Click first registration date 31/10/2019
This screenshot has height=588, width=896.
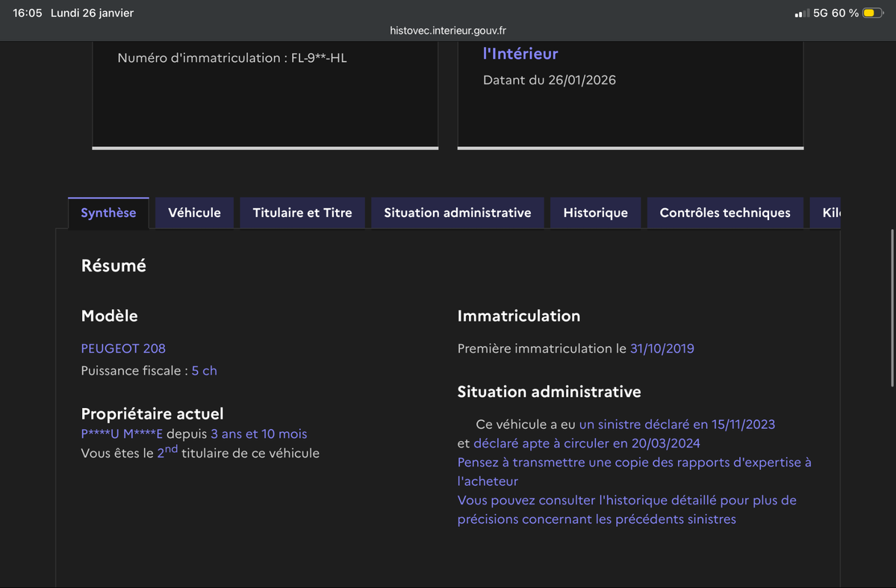(x=662, y=348)
